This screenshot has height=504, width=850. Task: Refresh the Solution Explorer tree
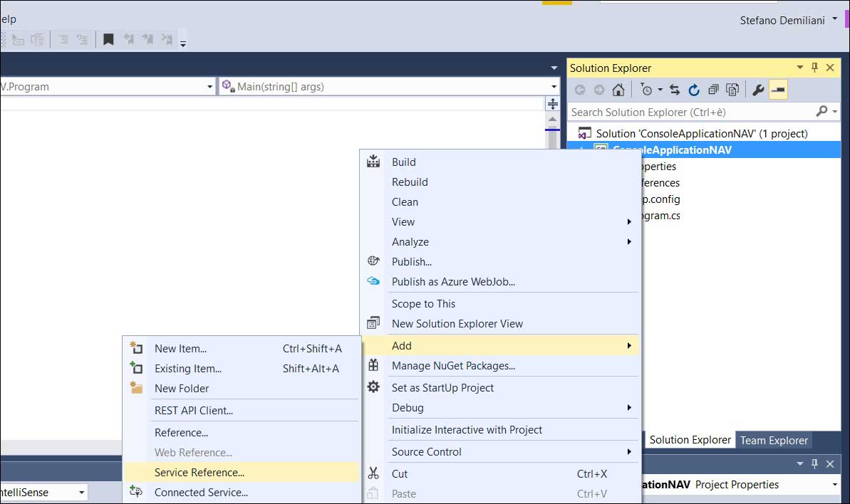(694, 90)
